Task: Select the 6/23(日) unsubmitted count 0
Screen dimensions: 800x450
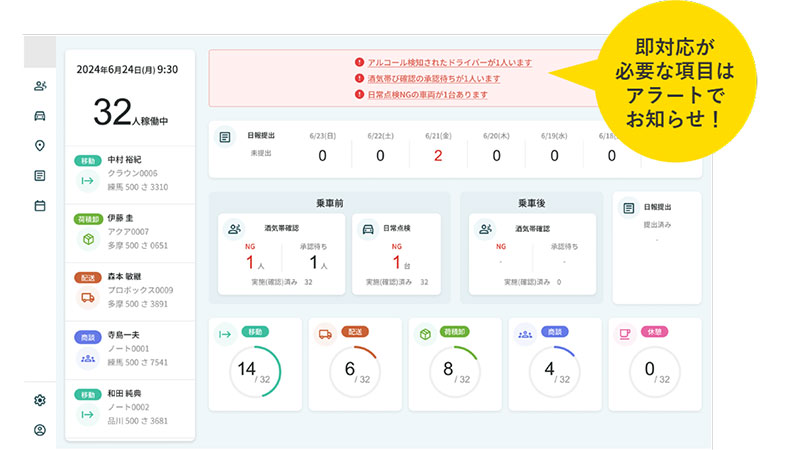Action: coord(322,156)
